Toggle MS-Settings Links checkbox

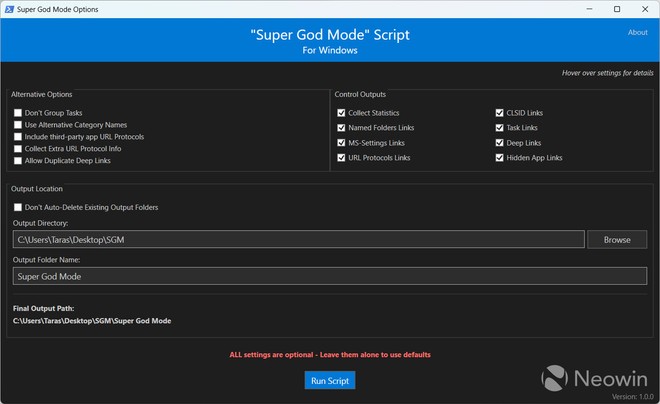point(341,143)
